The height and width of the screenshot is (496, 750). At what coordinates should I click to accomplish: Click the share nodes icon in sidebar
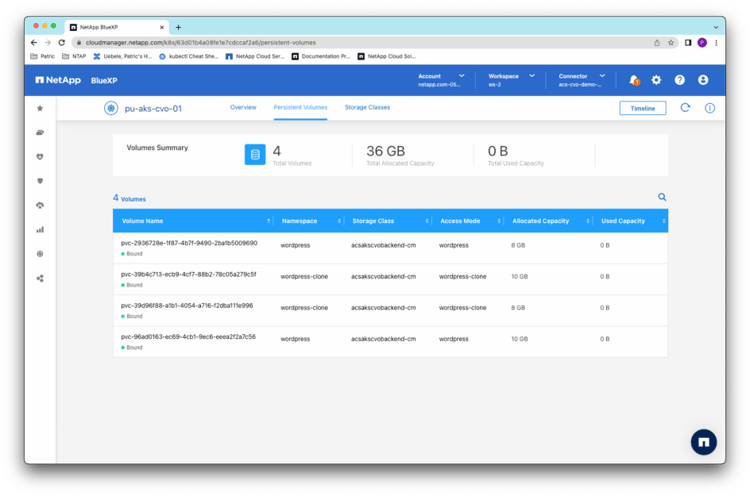coord(40,278)
